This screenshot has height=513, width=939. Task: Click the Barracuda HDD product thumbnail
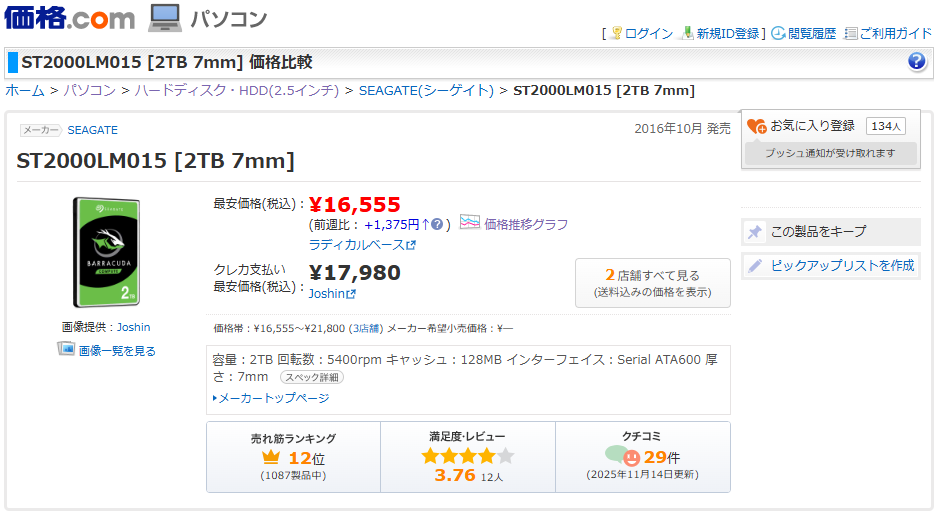pos(106,252)
